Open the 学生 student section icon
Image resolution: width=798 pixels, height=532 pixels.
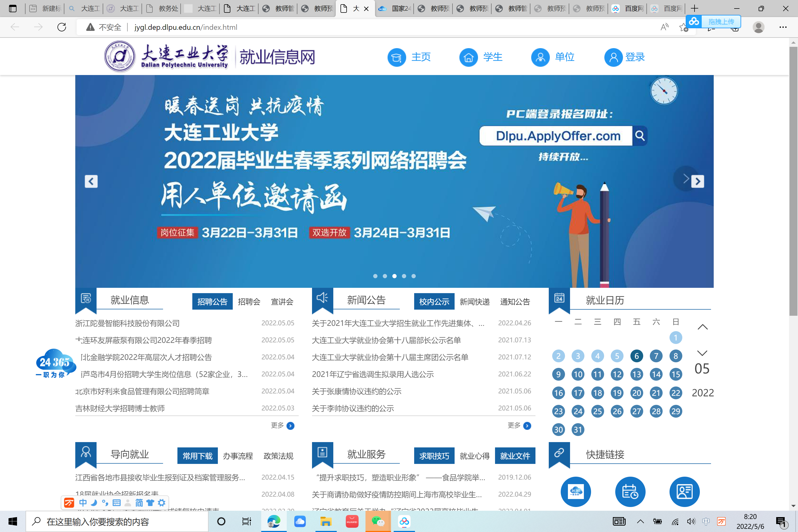click(468, 57)
